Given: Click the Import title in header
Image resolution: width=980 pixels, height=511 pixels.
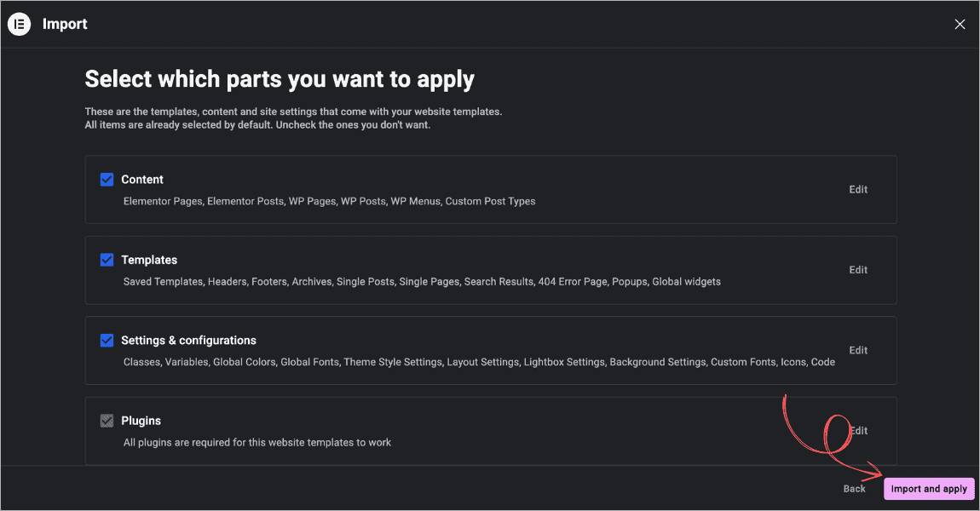Looking at the screenshot, I should point(65,25).
